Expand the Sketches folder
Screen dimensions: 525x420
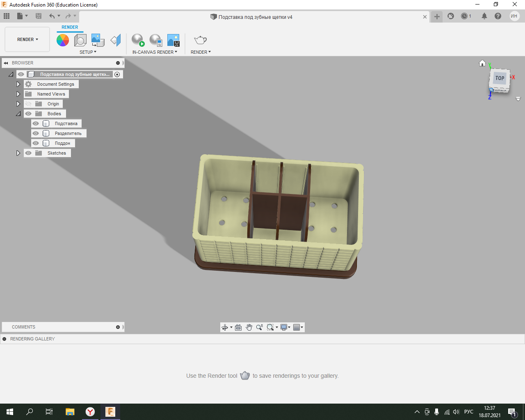point(18,153)
